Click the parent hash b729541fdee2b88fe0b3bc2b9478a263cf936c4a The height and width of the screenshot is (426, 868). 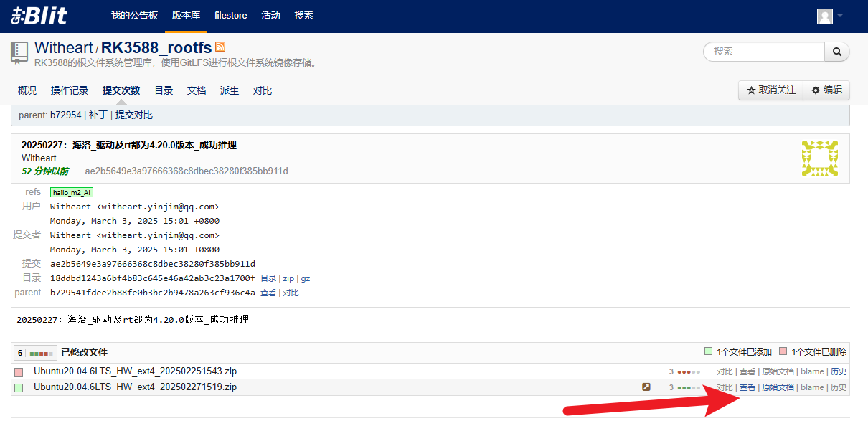[153, 293]
